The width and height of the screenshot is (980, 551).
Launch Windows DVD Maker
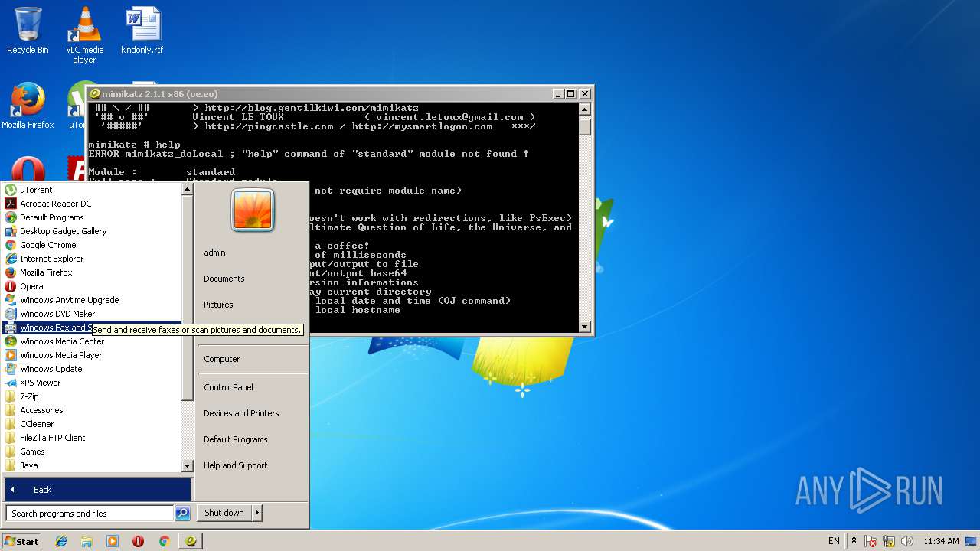coord(92,314)
